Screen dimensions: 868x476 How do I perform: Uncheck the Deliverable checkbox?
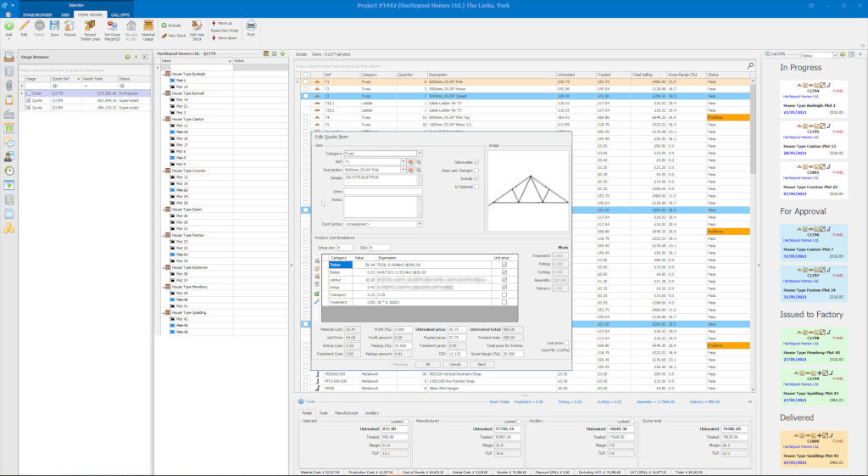coord(476,161)
